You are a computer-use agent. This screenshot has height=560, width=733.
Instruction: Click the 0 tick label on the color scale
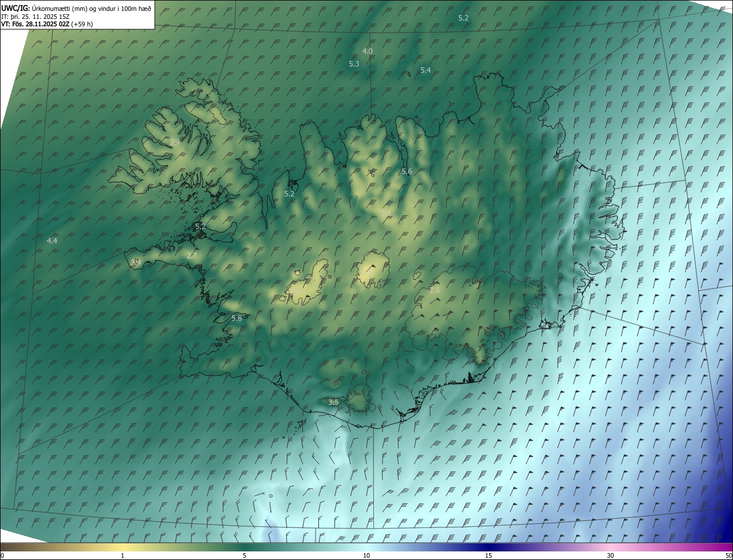pyautogui.click(x=2, y=556)
